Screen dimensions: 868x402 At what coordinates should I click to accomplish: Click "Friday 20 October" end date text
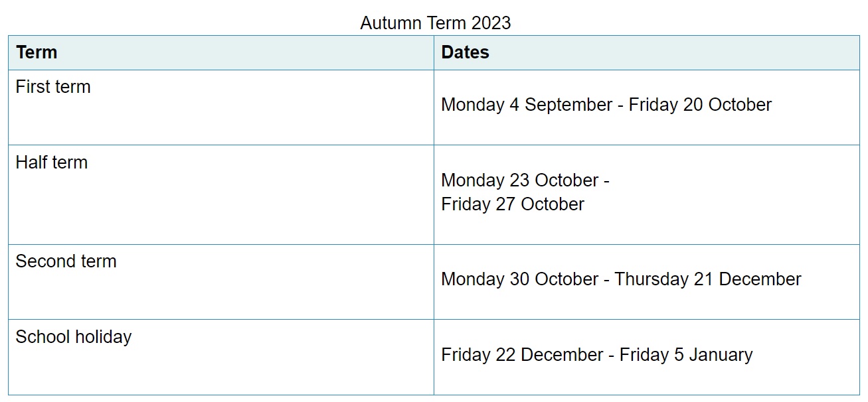tap(700, 105)
